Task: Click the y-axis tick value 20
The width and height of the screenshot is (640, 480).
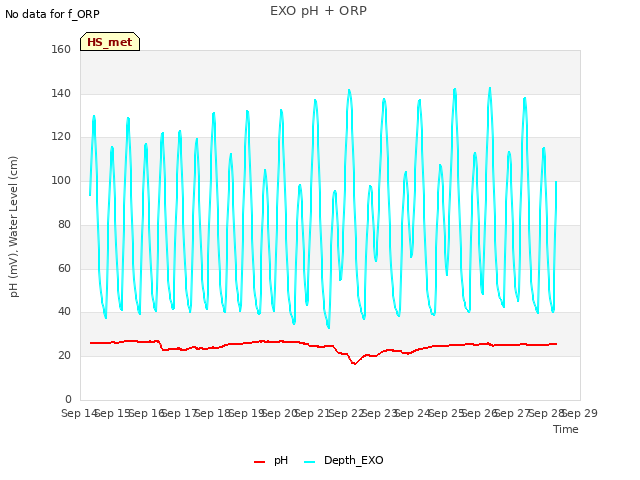Action: coord(64,356)
